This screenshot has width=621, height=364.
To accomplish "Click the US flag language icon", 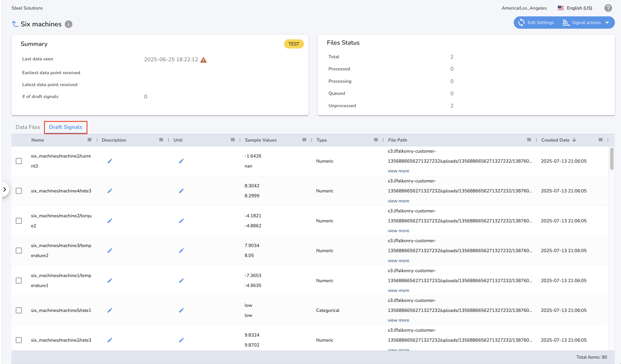I will coord(561,8).
